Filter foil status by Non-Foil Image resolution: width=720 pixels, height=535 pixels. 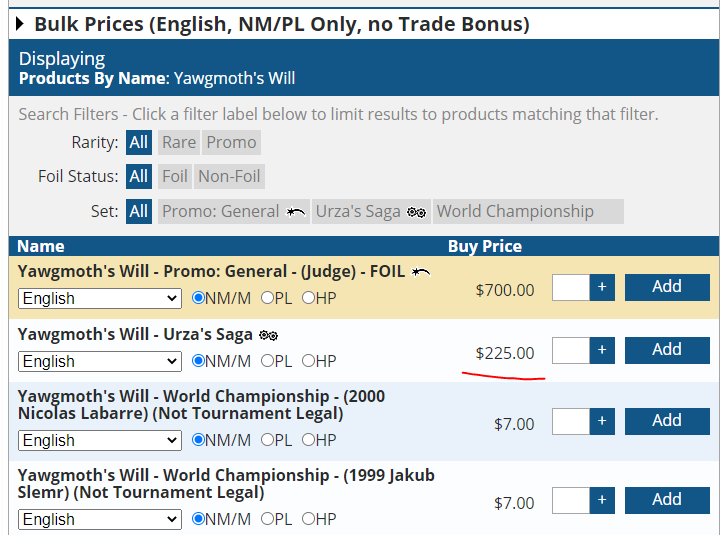229,177
